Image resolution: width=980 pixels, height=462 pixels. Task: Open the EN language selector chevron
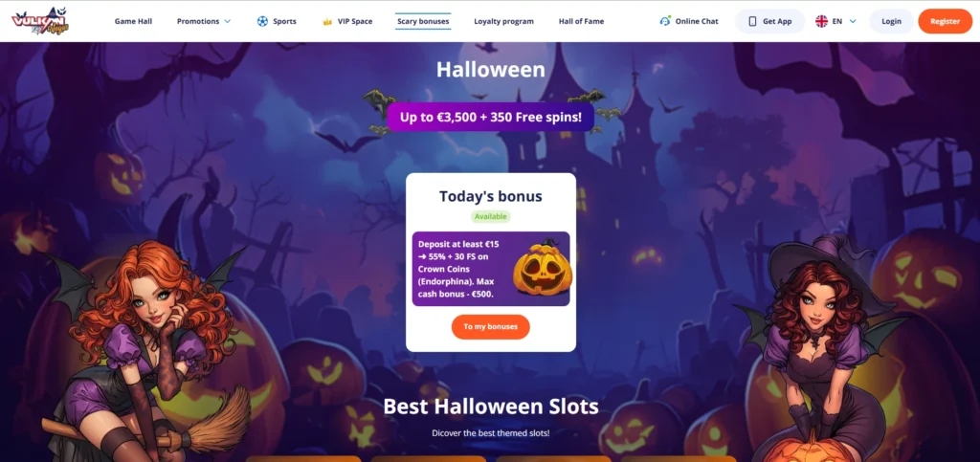(x=853, y=21)
